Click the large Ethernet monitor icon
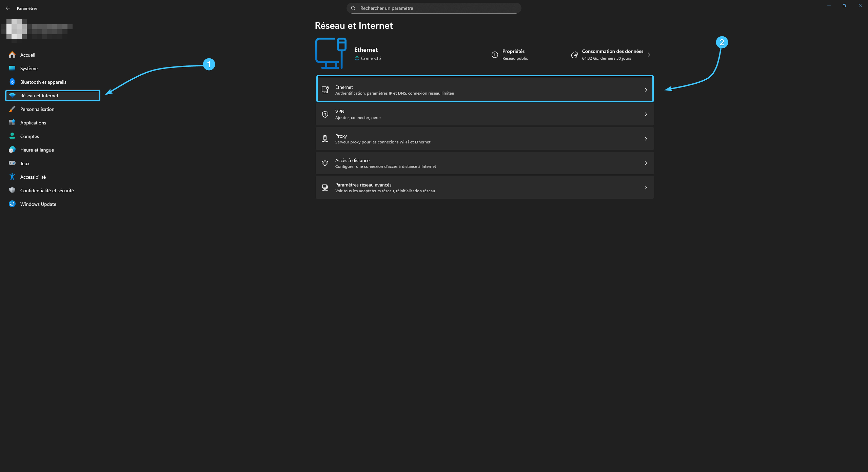The image size is (868, 472). 331,53
